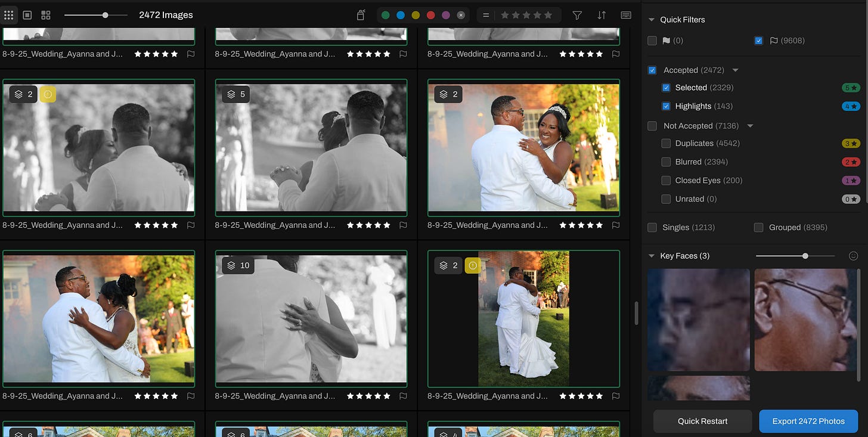The height and width of the screenshot is (437, 868).
Task: Set the toolbar rating filter to five stars
Action: 548,15
